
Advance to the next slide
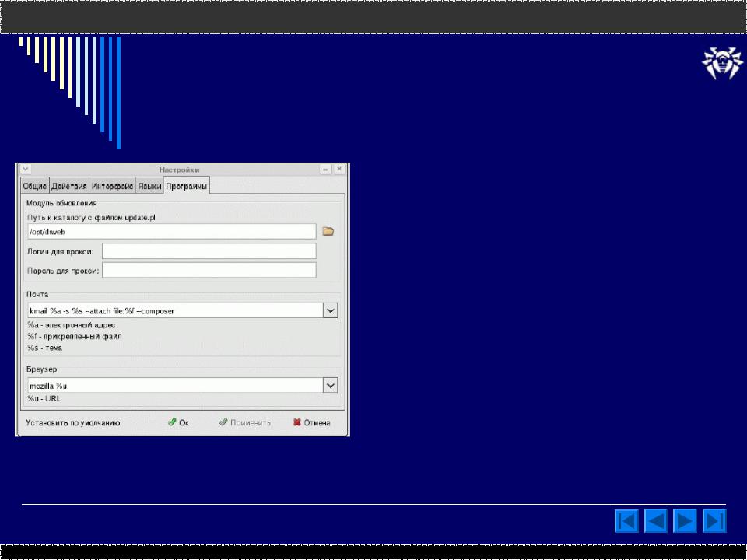coord(685,520)
